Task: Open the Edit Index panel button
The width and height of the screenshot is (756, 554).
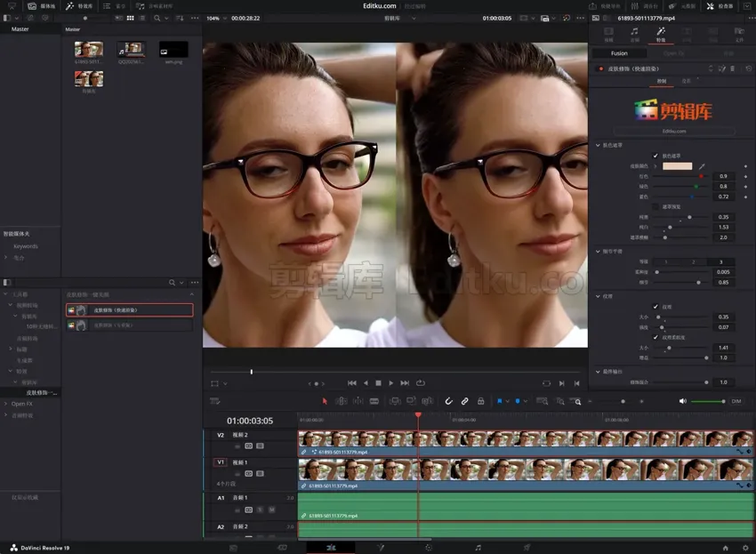Action: pyautogui.click(x=114, y=6)
